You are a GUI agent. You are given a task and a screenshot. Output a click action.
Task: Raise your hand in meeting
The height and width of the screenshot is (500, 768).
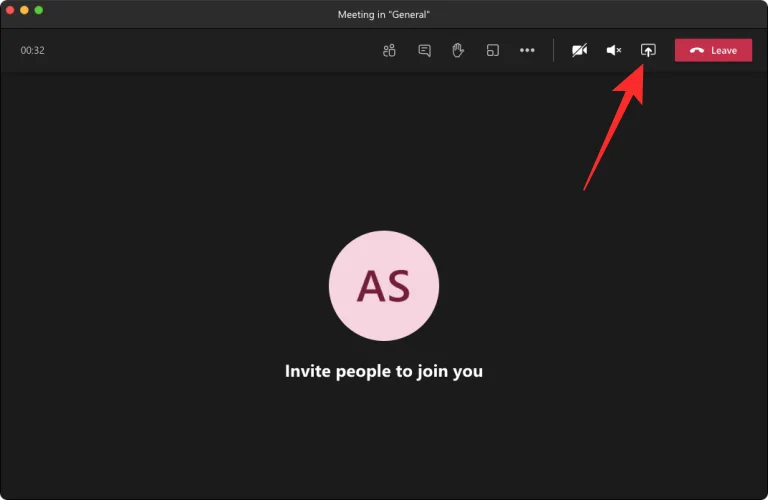click(458, 50)
